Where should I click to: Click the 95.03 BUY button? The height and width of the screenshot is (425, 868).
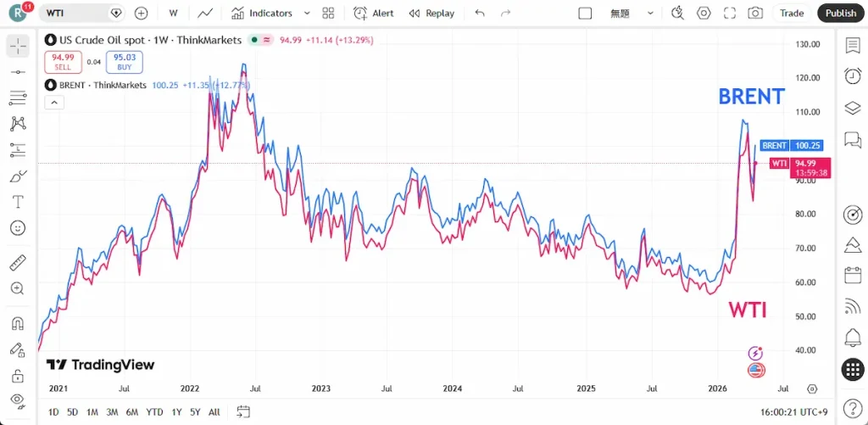(125, 62)
